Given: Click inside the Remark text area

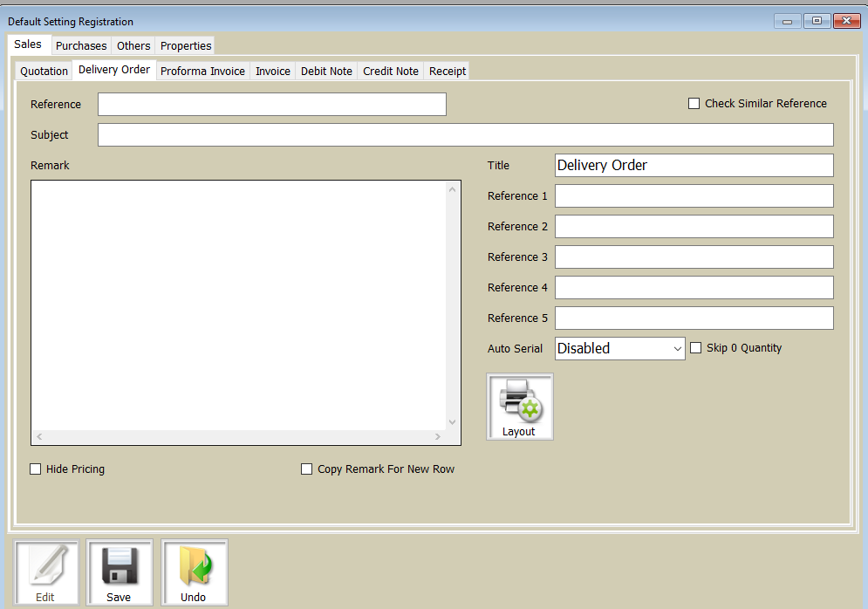Looking at the screenshot, I should [x=238, y=305].
